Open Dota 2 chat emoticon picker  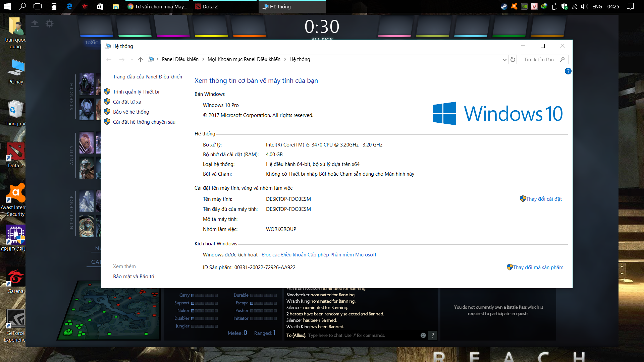click(x=423, y=335)
